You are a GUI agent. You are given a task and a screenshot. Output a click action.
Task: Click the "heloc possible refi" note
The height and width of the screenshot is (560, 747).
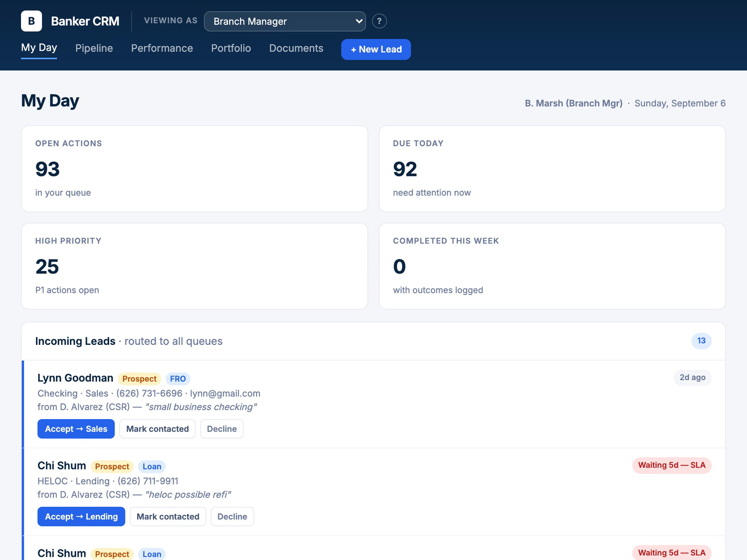point(188,495)
